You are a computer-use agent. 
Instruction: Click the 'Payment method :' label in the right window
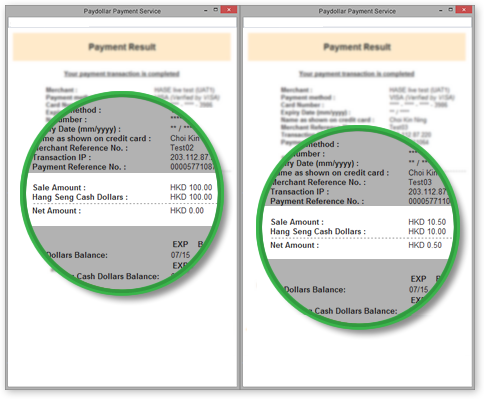pos(308,97)
